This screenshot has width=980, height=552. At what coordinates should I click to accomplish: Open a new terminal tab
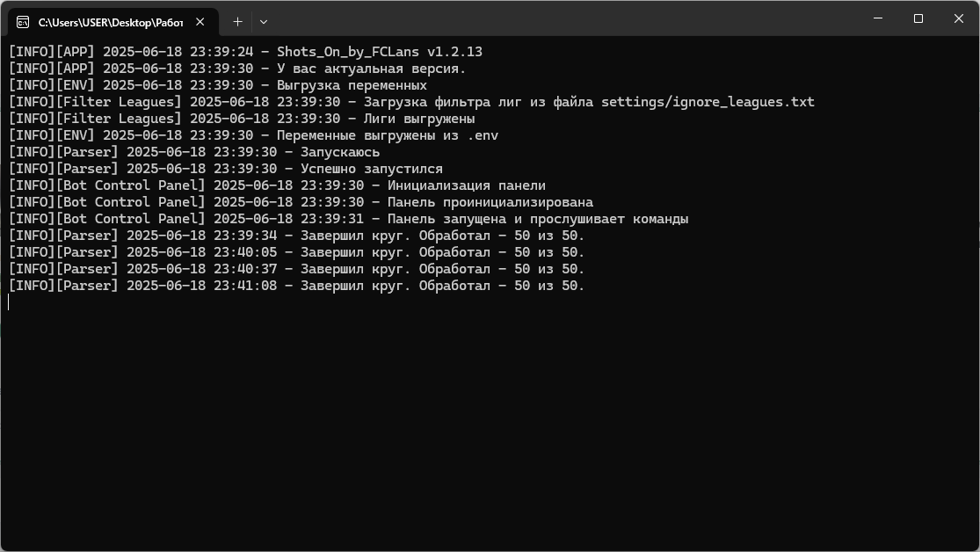click(237, 21)
